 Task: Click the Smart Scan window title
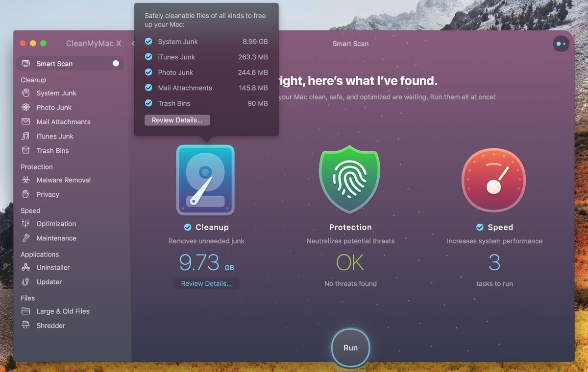click(350, 44)
